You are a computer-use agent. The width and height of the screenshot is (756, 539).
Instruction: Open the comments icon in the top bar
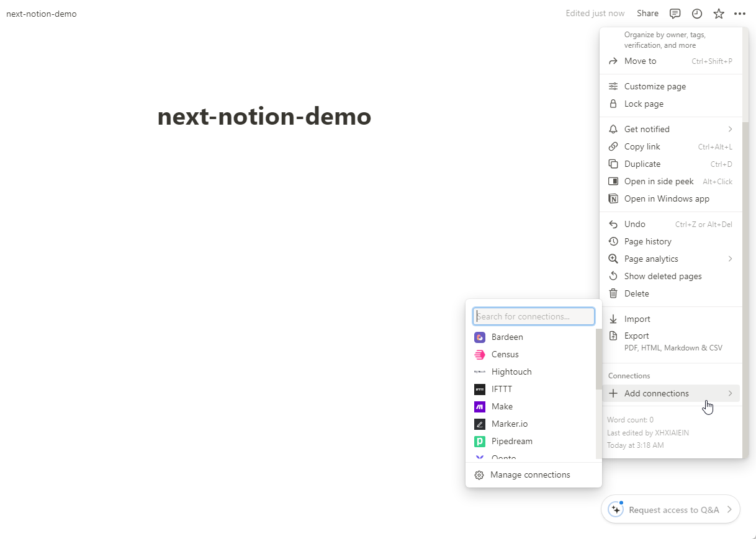[675, 13]
